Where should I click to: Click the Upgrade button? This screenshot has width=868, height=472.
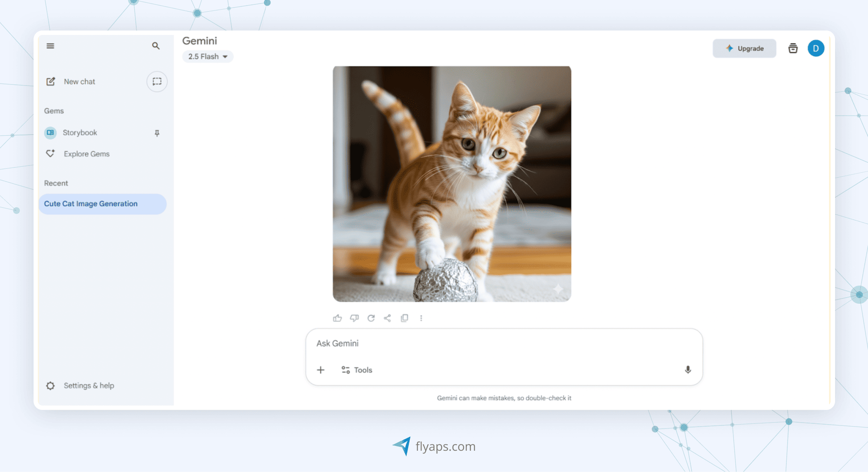744,48
